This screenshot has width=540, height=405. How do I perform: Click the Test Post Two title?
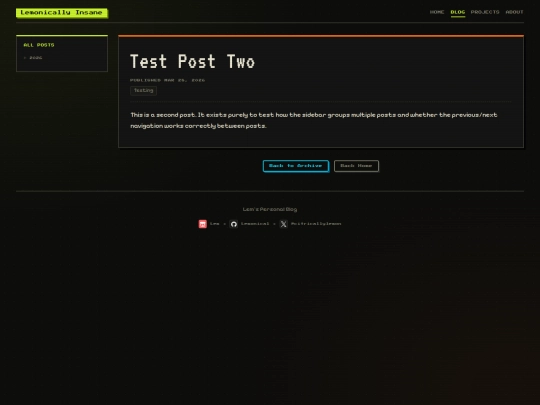pos(192,62)
